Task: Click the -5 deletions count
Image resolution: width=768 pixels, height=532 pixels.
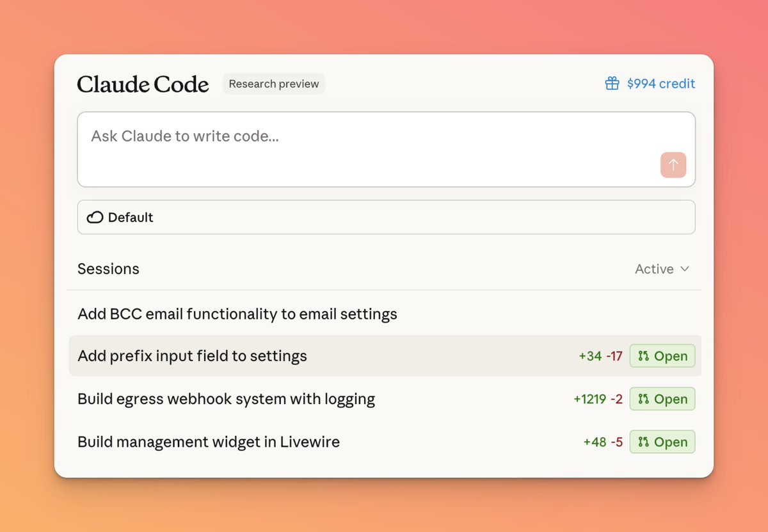Action: (x=616, y=442)
